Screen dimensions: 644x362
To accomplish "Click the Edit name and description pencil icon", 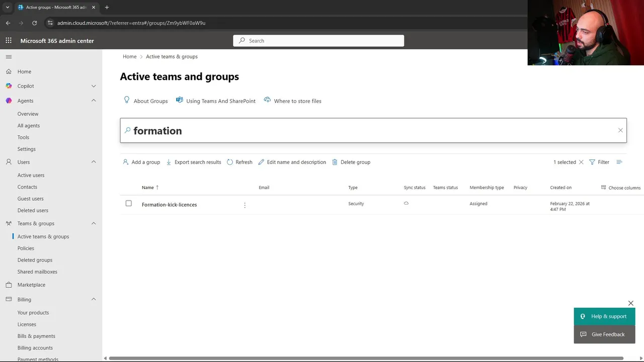I will [261, 162].
